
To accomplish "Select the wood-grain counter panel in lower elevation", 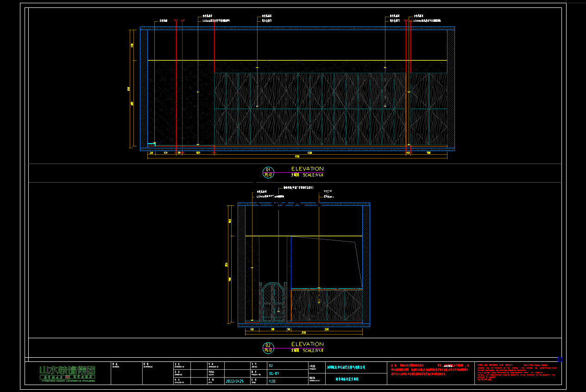I will point(326,305).
